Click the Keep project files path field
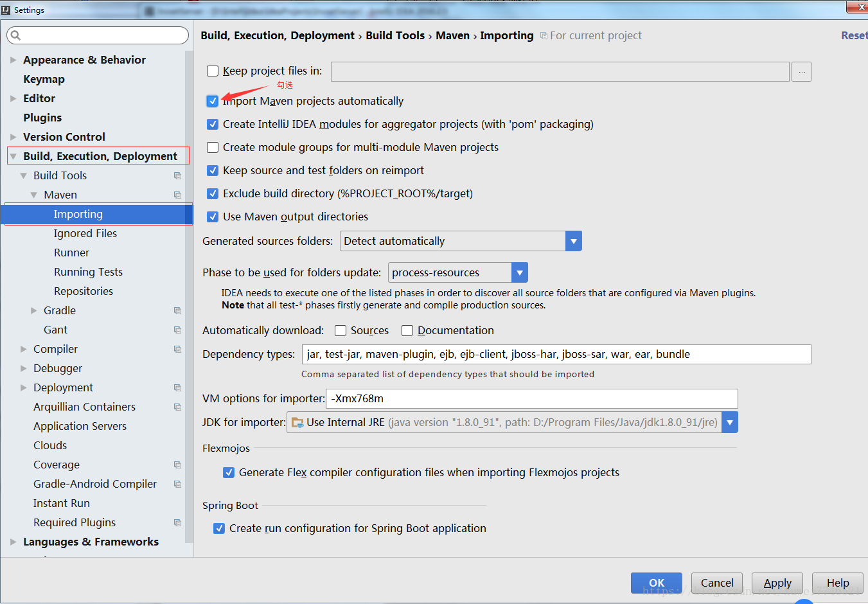This screenshot has width=868, height=604. point(560,72)
